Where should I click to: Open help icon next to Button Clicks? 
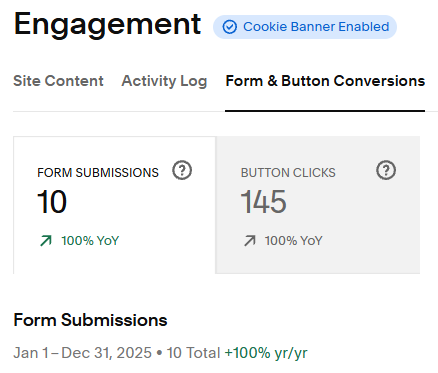(386, 170)
